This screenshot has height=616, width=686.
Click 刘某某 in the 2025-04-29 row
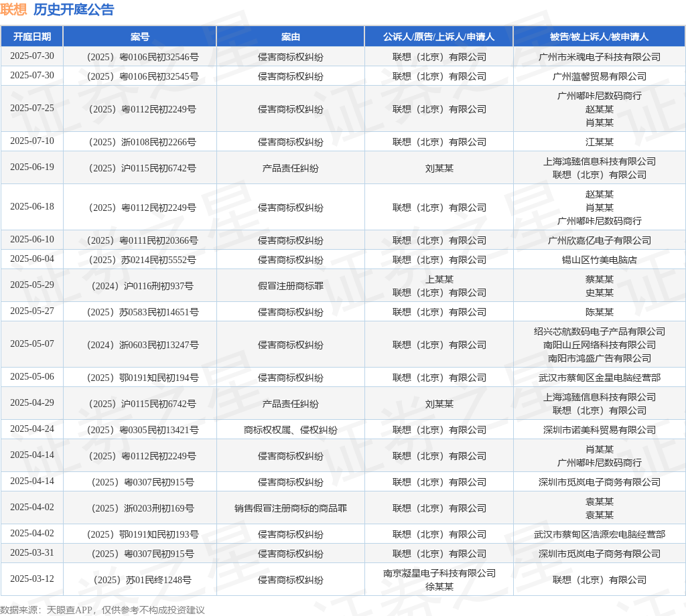click(439, 404)
